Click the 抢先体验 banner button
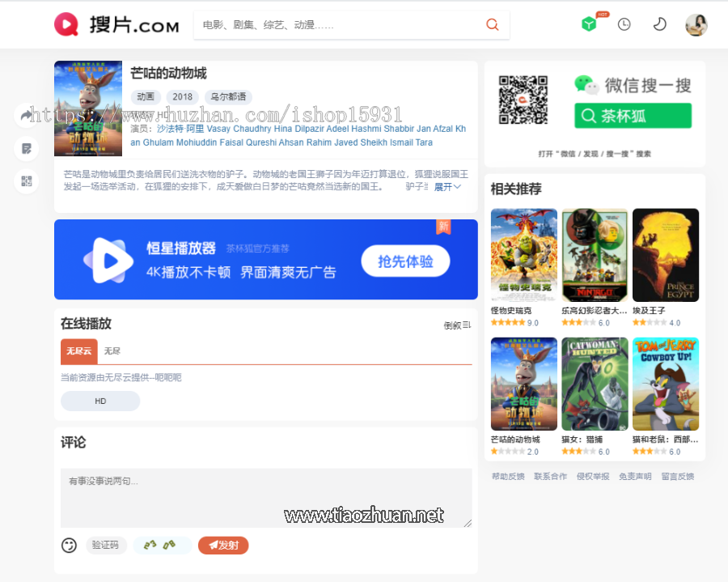This screenshot has width=728, height=582. click(x=405, y=261)
